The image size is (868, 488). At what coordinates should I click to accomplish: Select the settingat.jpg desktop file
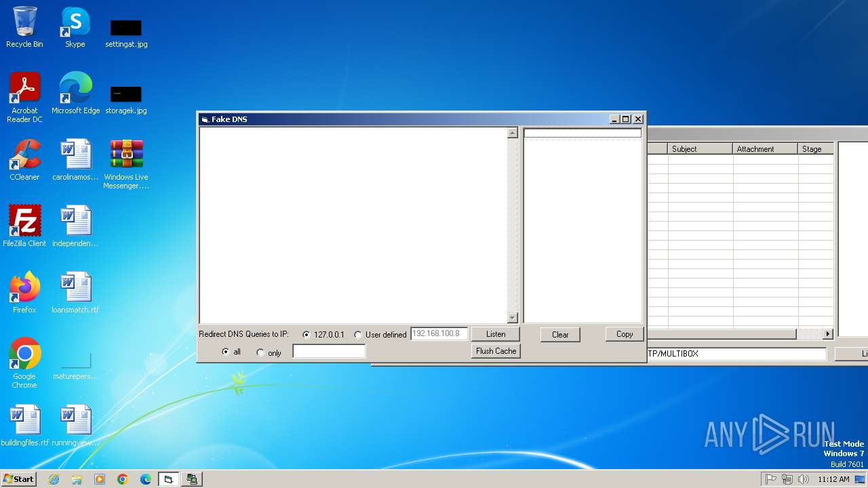pyautogui.click(x=126, y=33)
